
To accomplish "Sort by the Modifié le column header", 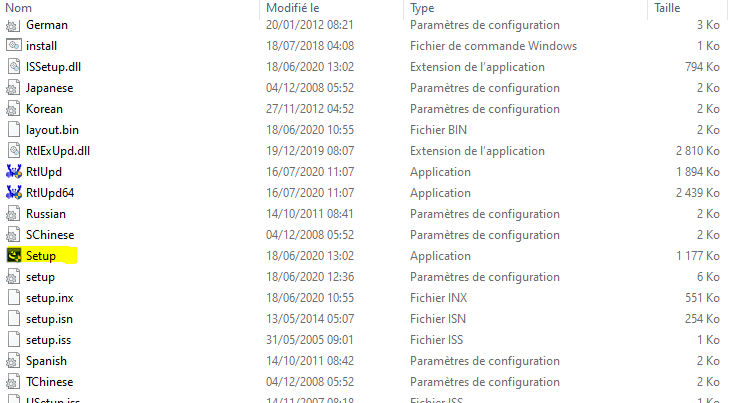I will coord(292,7).
